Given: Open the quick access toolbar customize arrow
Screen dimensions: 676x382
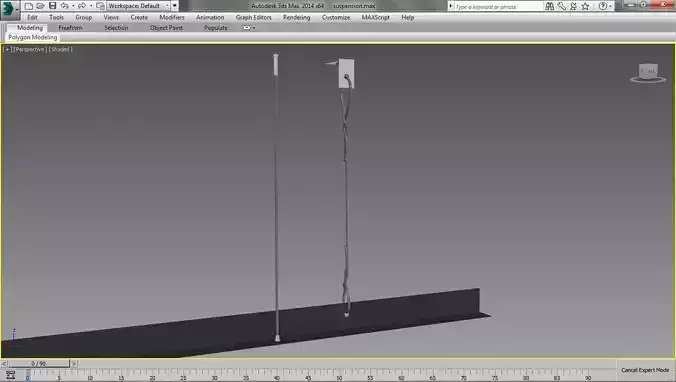Looking at the screenshot, I should 175,6.
